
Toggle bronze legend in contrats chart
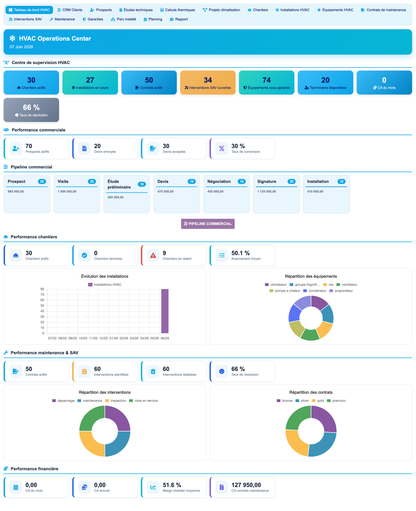coord(285,401)
